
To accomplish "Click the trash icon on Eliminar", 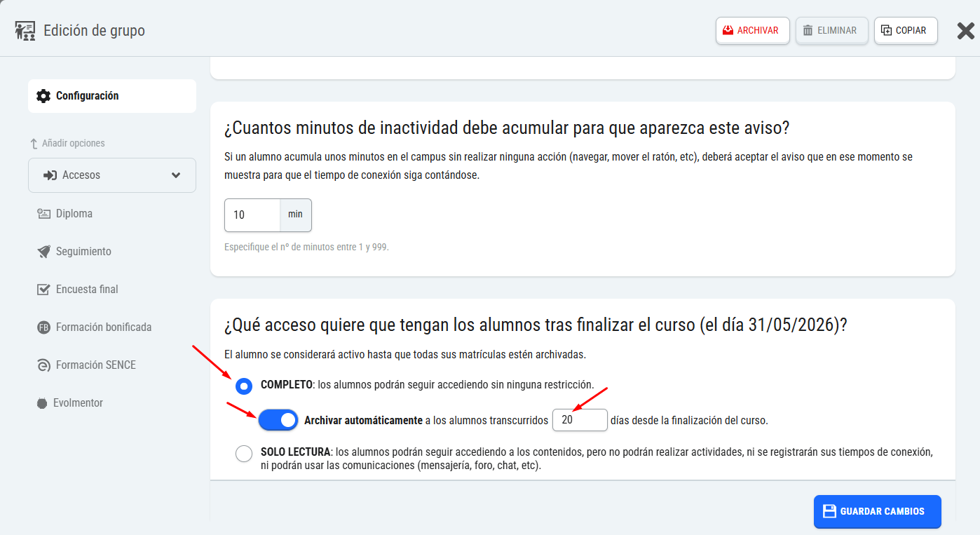I will [x=808, y=30].
